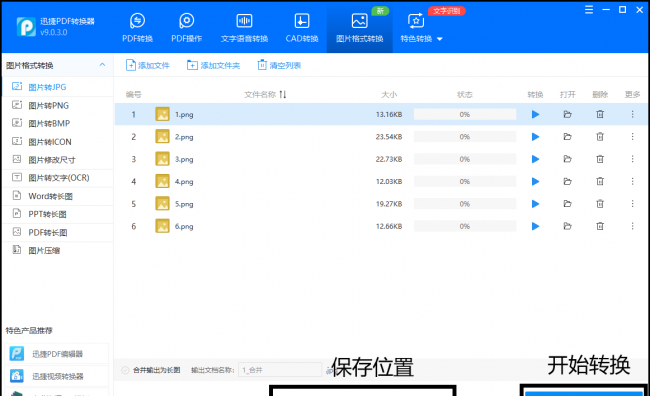Image resolution: width=650 pixels, height=396 pixels.
Task: Start conversion of 5.png
Action: [x=535, y=204]
